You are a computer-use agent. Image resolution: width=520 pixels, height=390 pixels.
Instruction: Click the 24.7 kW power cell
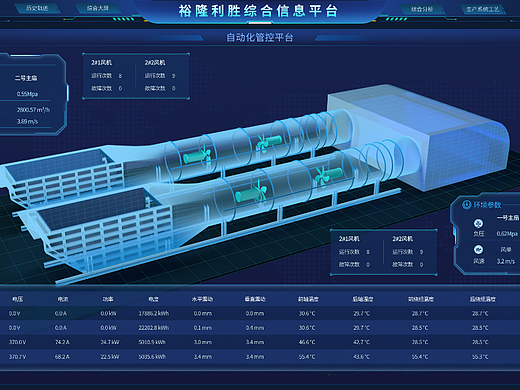110,342
